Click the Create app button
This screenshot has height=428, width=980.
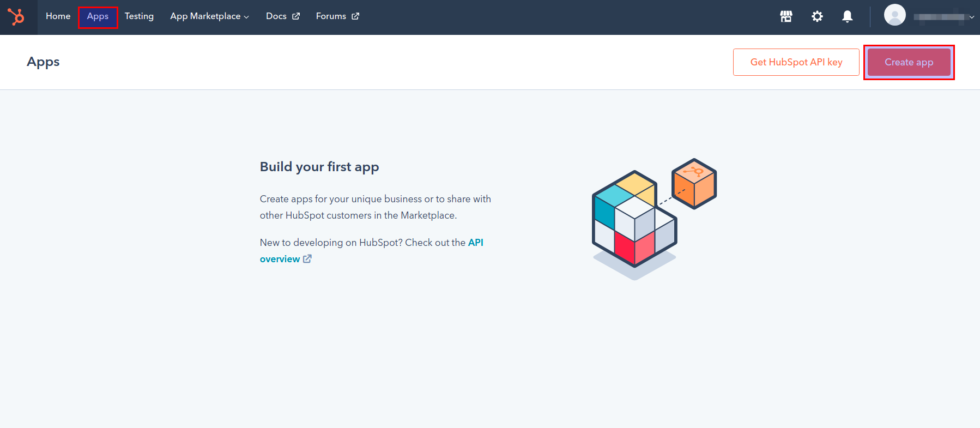click(x=909, y=62)
